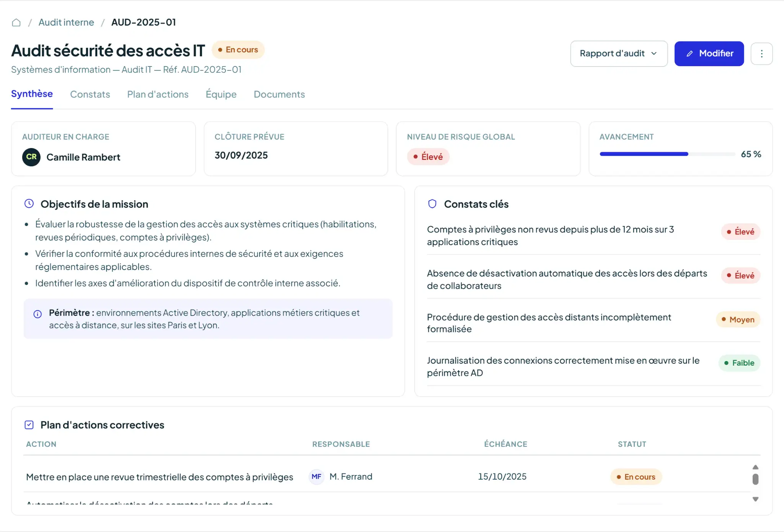This screenshot has height=532, width=784.
Task: Select the auditor name Camille Rambert
Action: pos(83,157)
